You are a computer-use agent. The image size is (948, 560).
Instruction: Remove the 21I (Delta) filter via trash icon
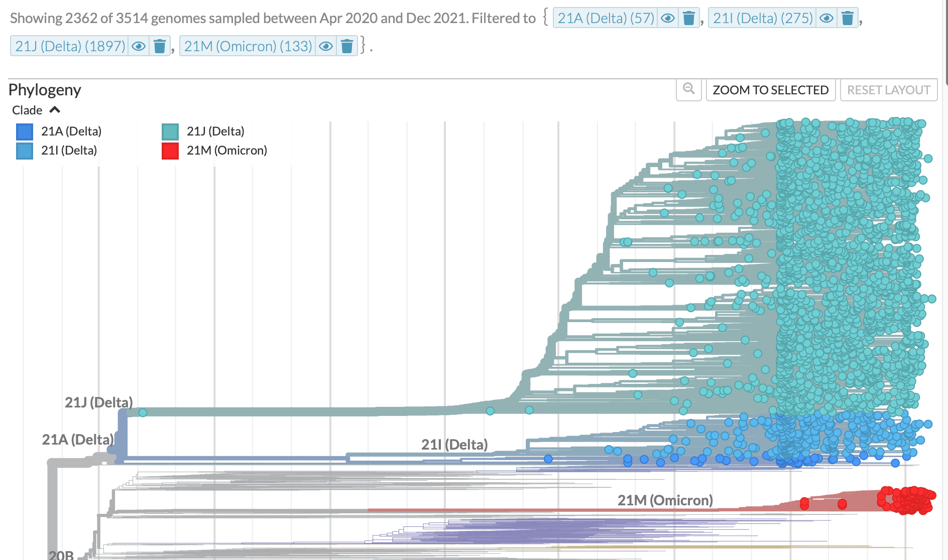click(847, 19)
